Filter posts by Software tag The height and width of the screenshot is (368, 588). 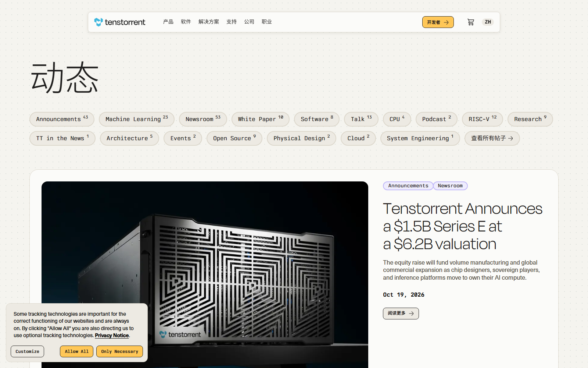point(317,119)
